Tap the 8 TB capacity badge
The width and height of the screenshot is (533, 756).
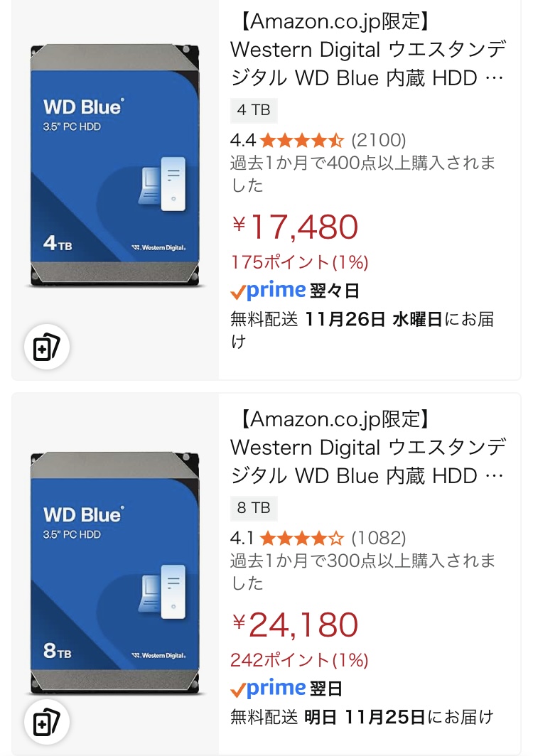254,508
